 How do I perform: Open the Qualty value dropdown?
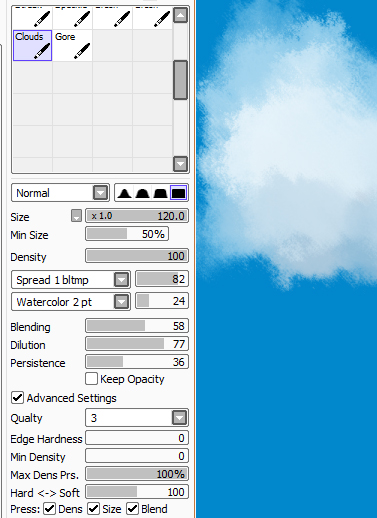coord(179,418)
